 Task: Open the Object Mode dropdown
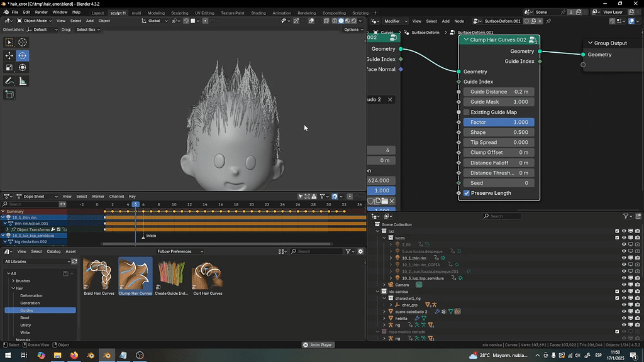pyautogui.click(x=35, y=21)
